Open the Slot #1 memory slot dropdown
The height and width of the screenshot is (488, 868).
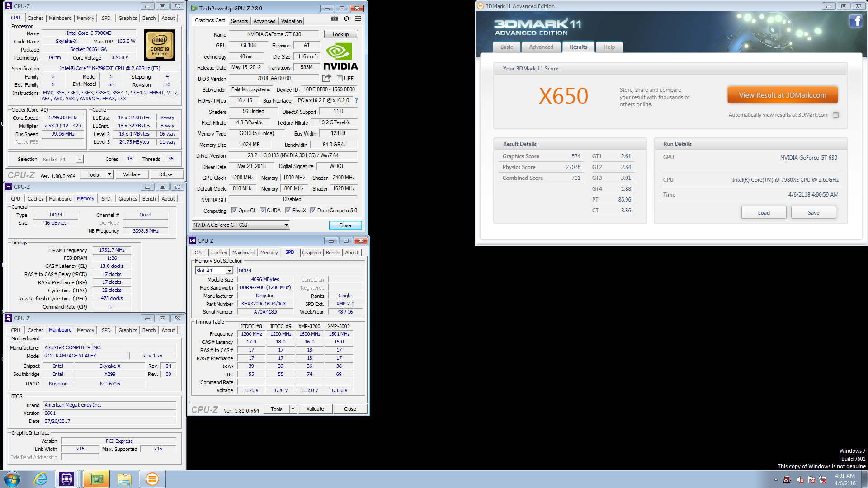[214, 271]
